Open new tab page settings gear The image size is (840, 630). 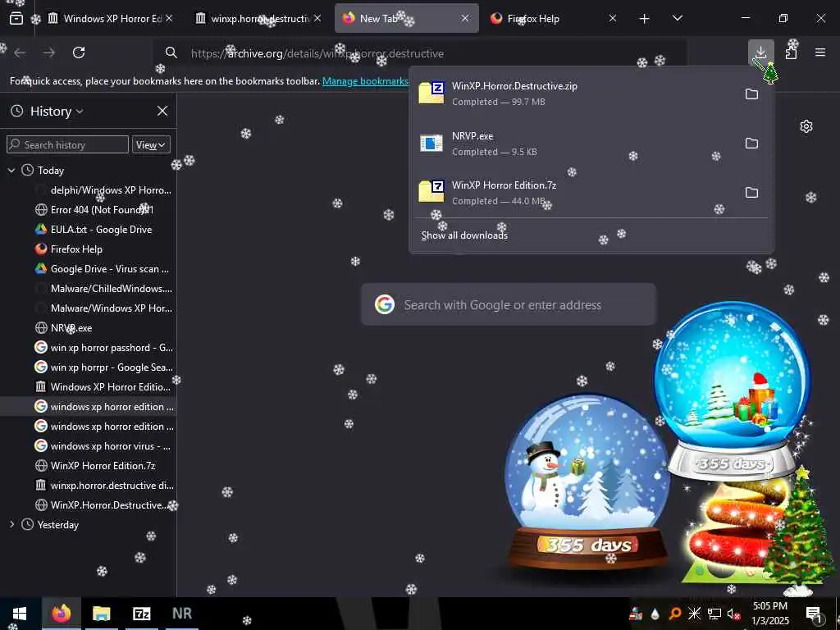806,126
